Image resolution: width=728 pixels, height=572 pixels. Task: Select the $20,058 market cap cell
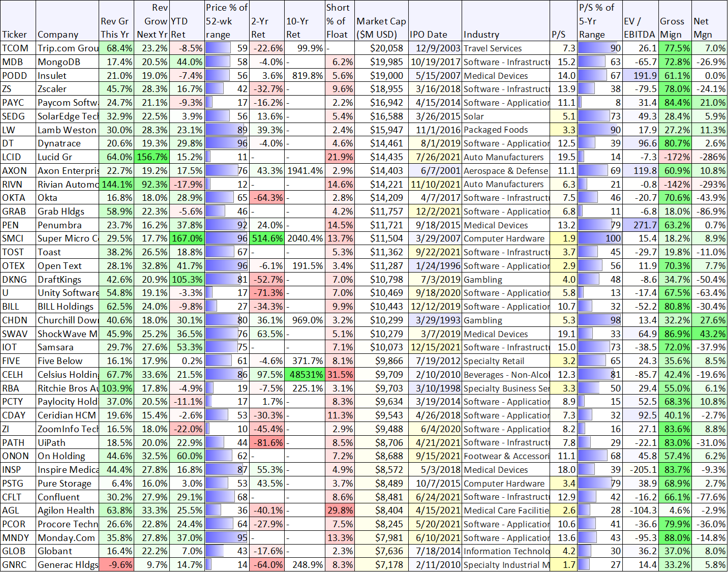click(381, 48)
